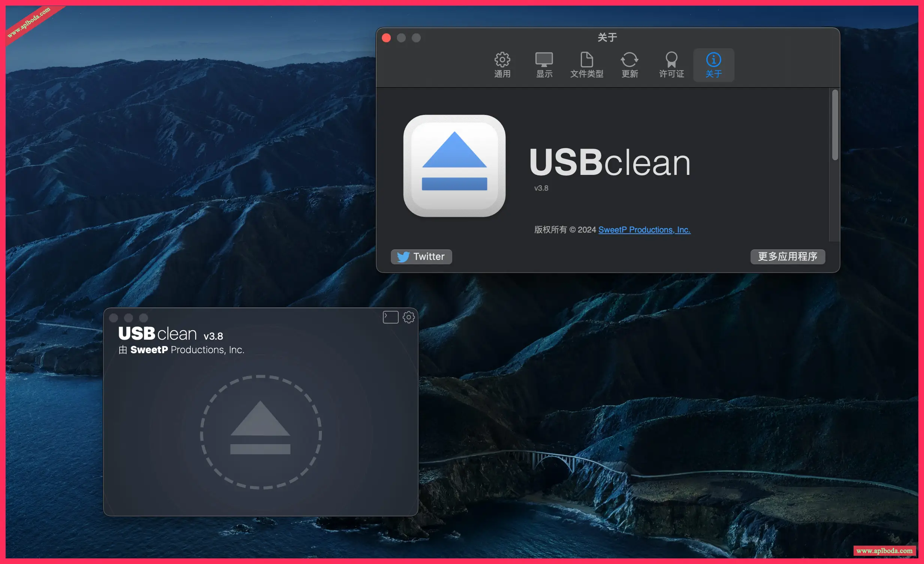This screenshot has width=924, height=564.
Task: Select the About (关于) info tab
Action: click(713, 65)
